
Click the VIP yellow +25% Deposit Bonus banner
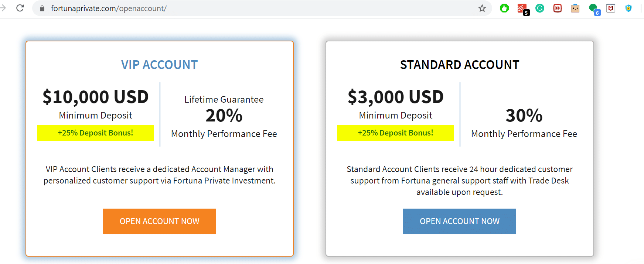pyautogui.click(x=95, y=133)
